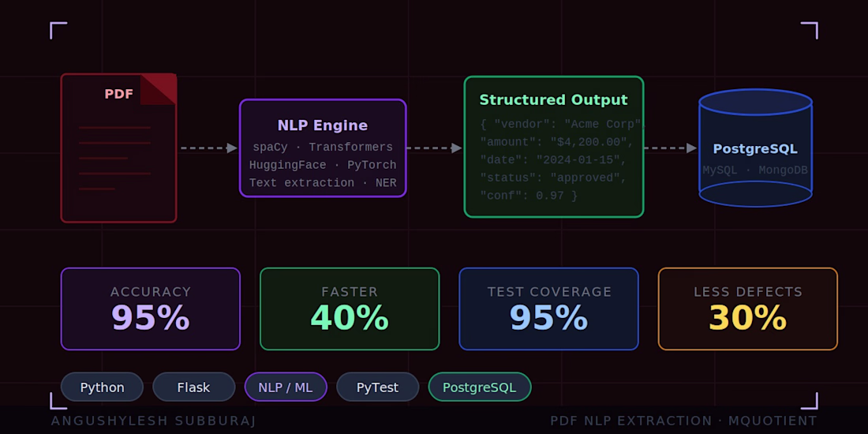
Task: Click the PostgreSQL database cylinder icon
Action: coord(755,148)
